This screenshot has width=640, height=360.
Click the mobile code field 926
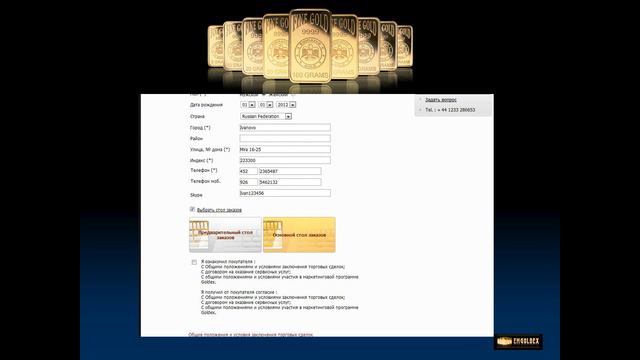pos(249,182)
